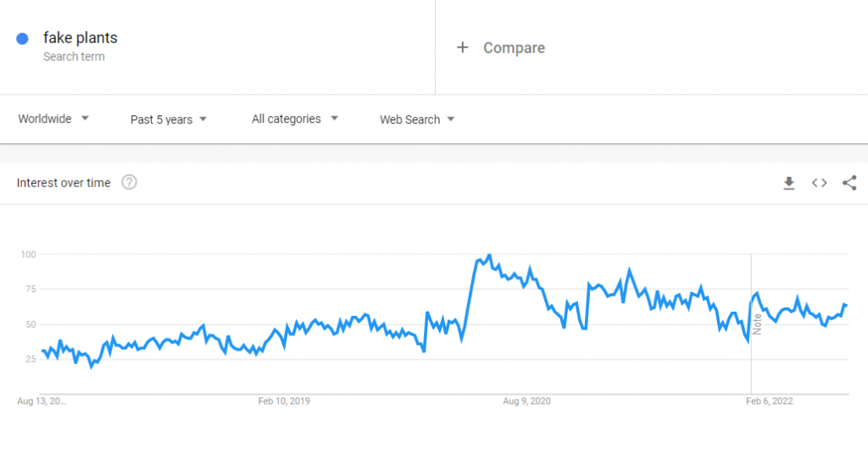The image size is (868, 459).
Task: Click the blue dot beside fake plants
Action: [23, 38]
